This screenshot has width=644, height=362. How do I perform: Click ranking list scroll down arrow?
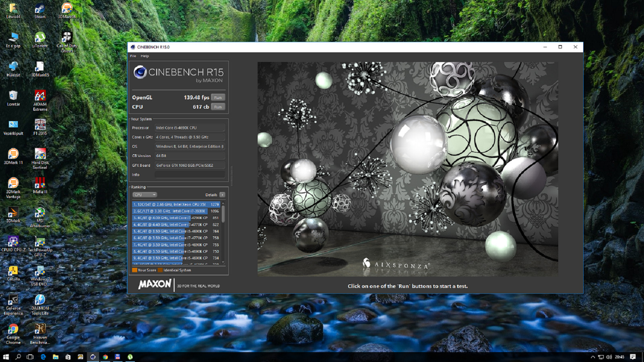coord(223,263)
